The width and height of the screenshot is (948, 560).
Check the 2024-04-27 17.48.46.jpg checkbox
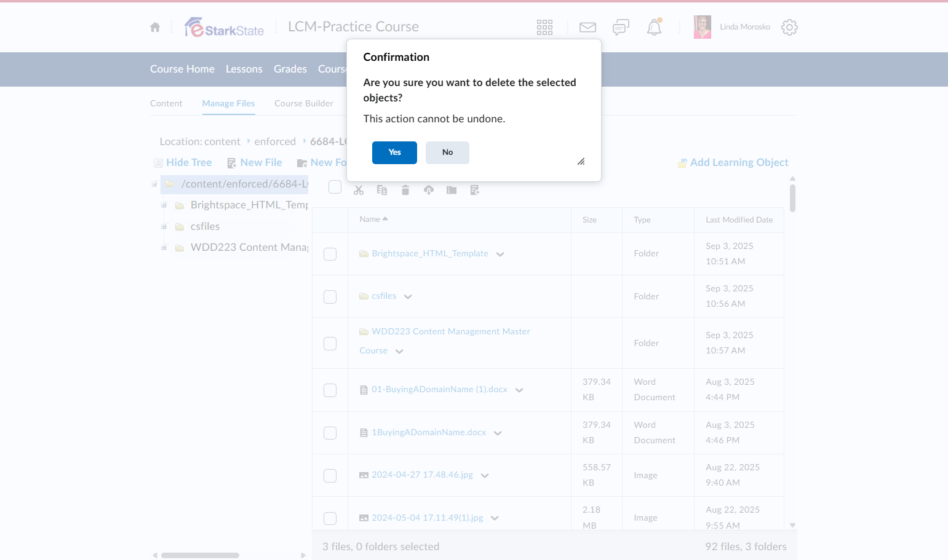click(330, 476)
